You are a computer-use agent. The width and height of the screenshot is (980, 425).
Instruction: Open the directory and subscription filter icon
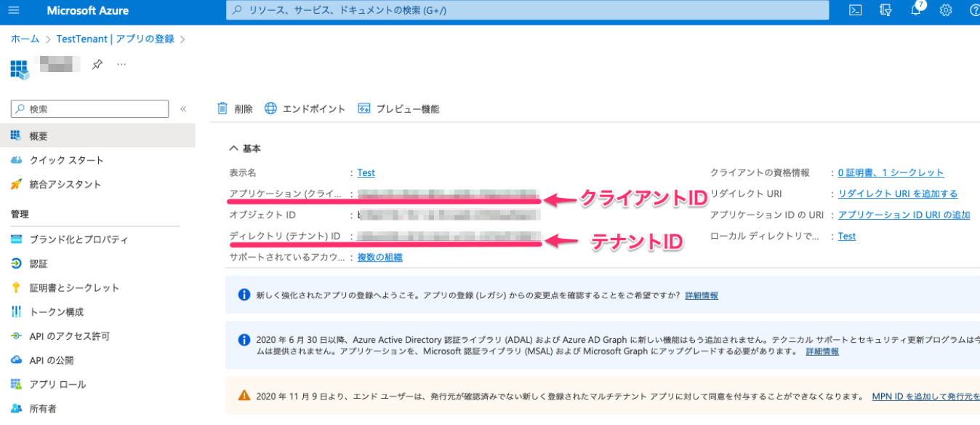[885, 10]
